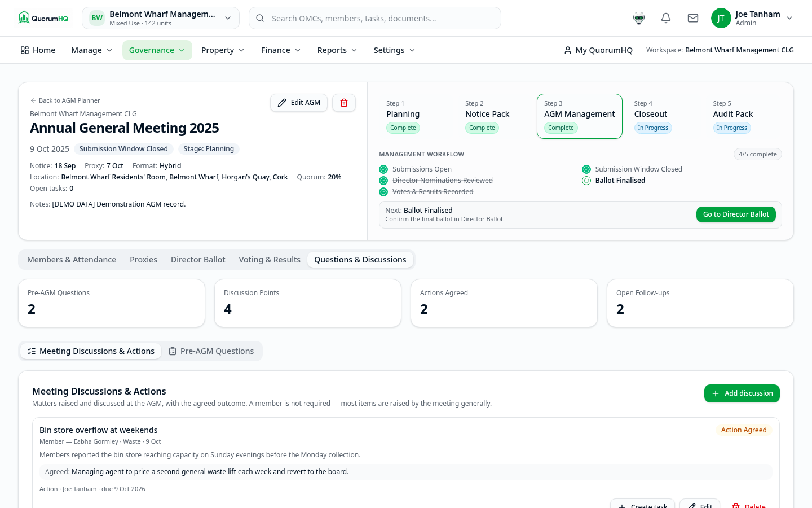The height and width of the screenshot is (508, 812).
Task: Expand the Property menu
Action: pos(223,50)
